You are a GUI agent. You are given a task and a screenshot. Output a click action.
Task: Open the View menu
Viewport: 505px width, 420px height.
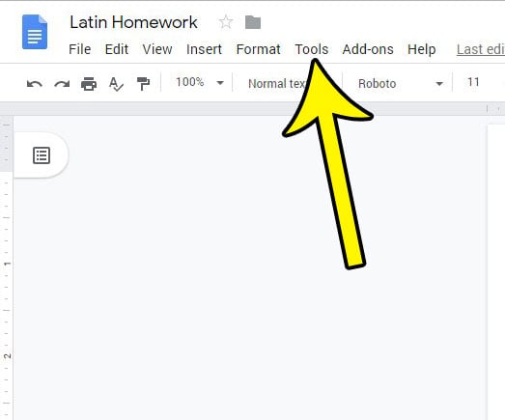click(x=157, y=49)
